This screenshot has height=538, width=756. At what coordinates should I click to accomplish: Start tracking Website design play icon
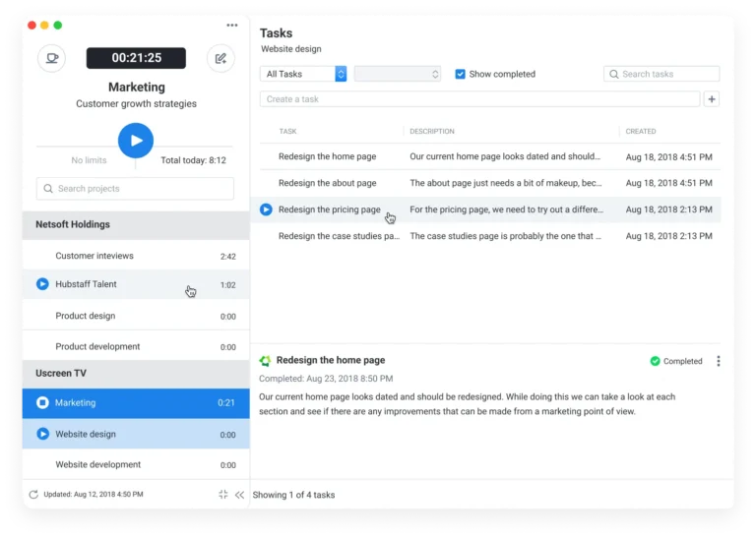(x=42, y=434)
